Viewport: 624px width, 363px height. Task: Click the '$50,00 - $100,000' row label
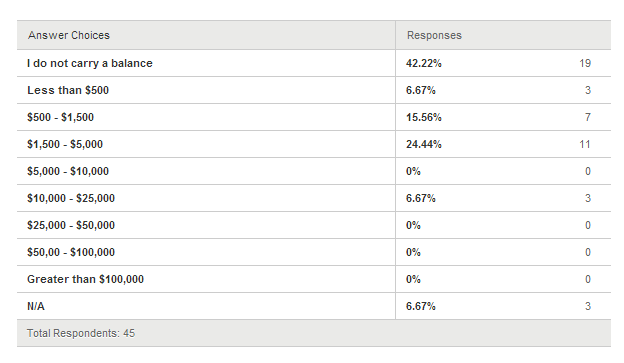[x=71, y=252]
